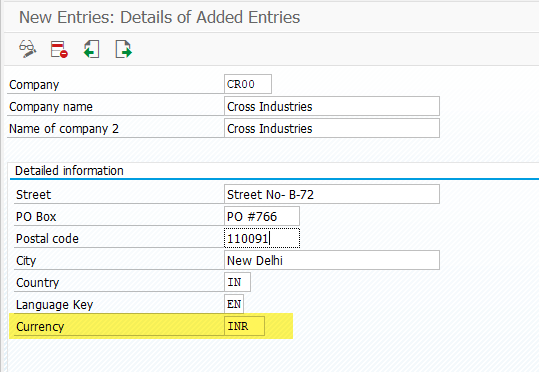Click the Language Key label
This screenshot has width=539, height=372.
(x=54, y=305)
